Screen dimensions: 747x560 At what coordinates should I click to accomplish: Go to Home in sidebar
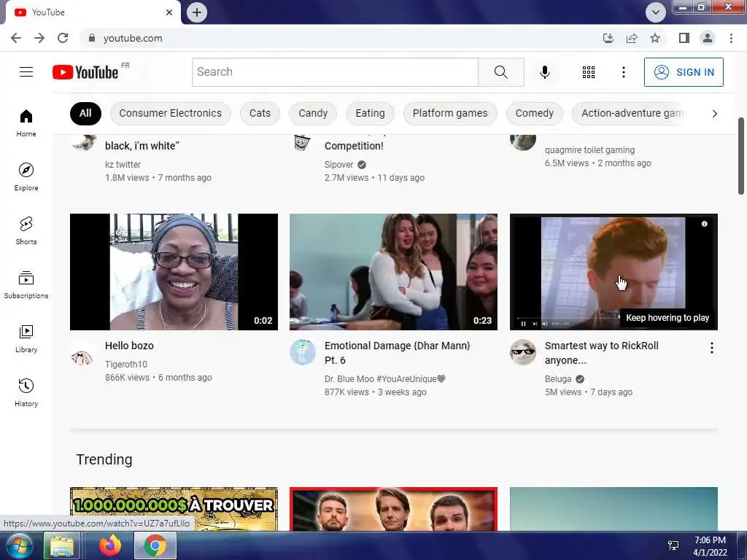click(x=26, y=122)
